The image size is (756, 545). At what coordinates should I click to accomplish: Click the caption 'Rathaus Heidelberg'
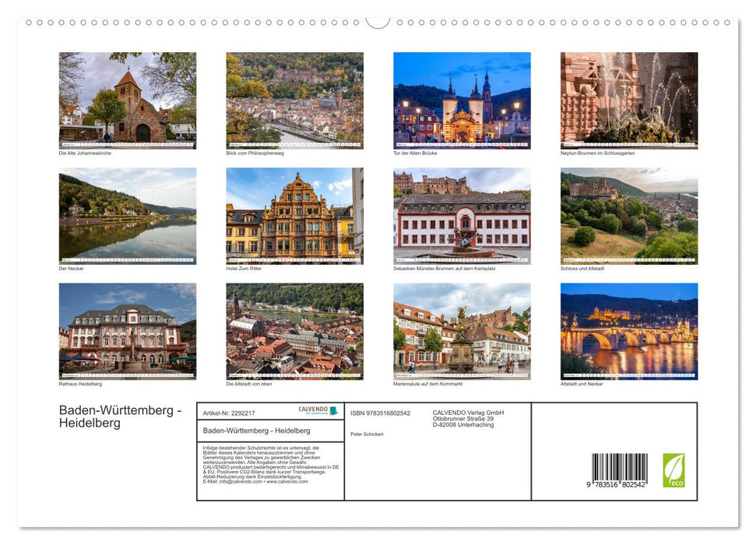(80, 385)
